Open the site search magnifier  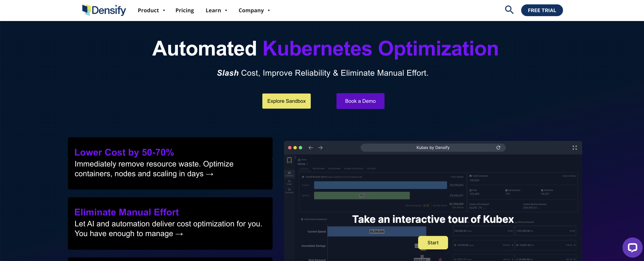(509, 10)
